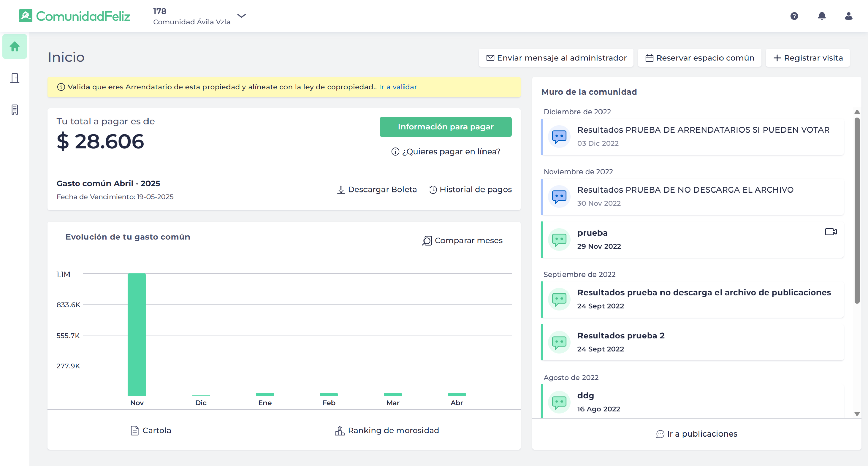Image resolution: width=868 pixels, height=466 pixels.
Task: Open the receipt icon in the sidebar
Action: (15, 109)
